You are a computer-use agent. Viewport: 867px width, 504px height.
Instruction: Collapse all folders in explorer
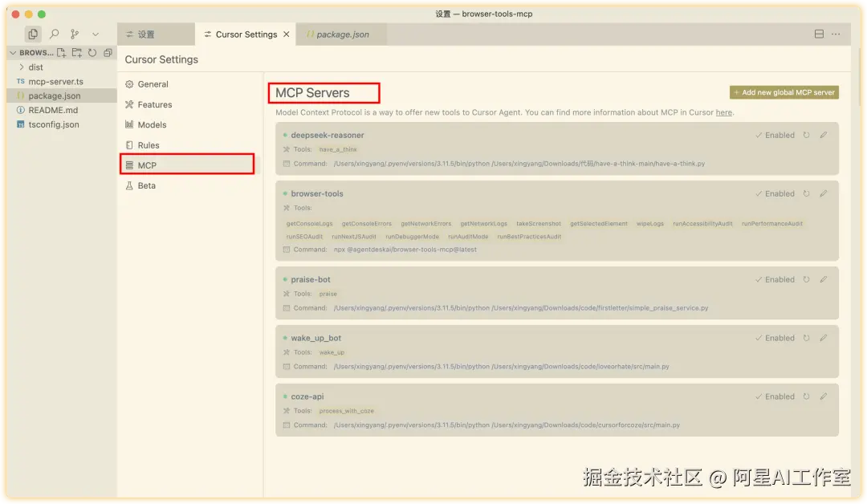108,52
